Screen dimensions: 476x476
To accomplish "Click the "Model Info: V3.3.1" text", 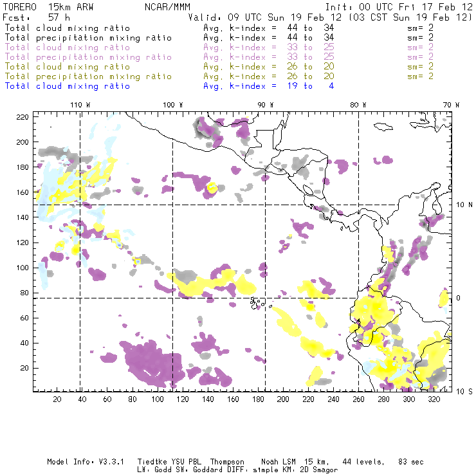I will click(86, 462).
